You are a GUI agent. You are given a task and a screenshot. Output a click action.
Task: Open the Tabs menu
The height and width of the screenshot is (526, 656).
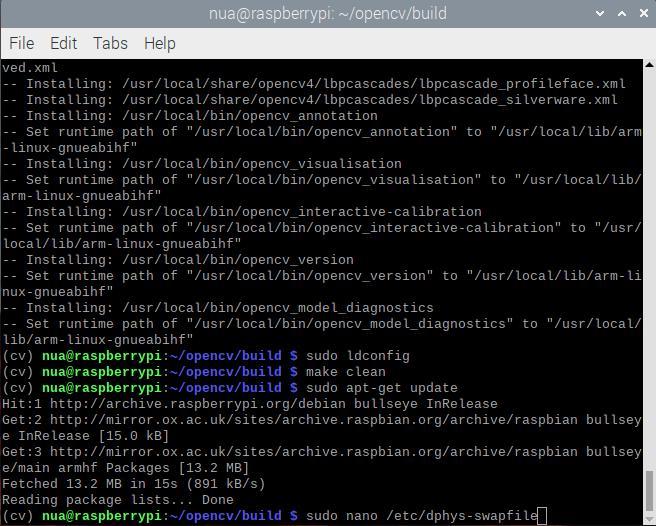coord(110,44)
